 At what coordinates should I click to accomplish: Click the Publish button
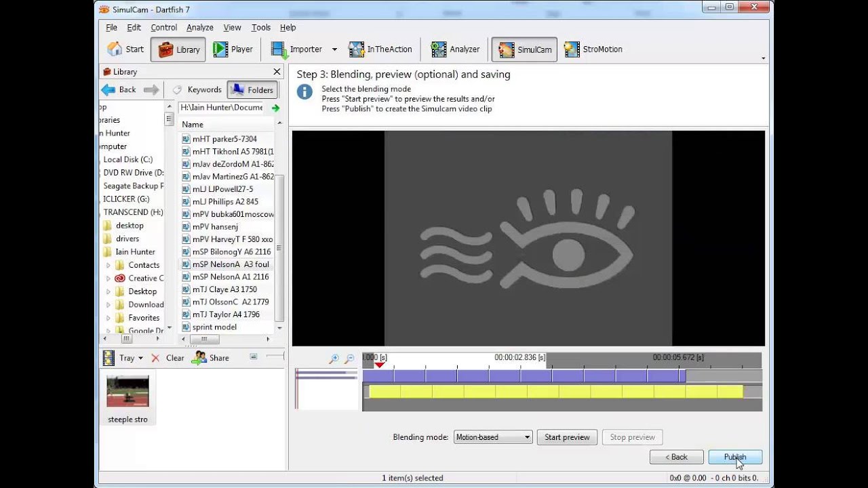pos(735,457)
